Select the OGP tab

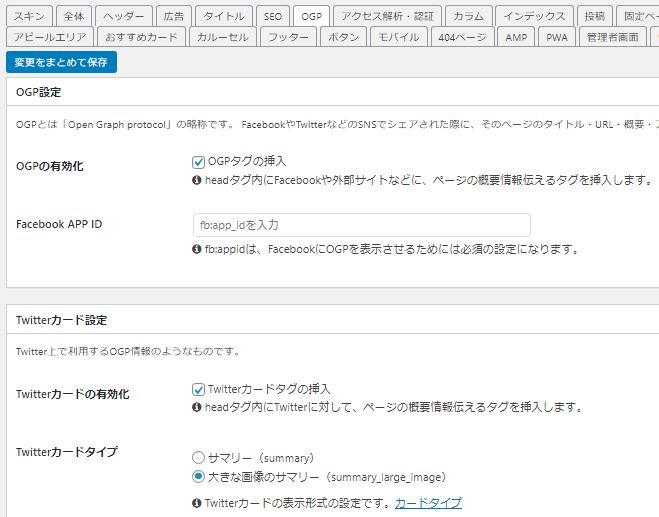(311, 16)
